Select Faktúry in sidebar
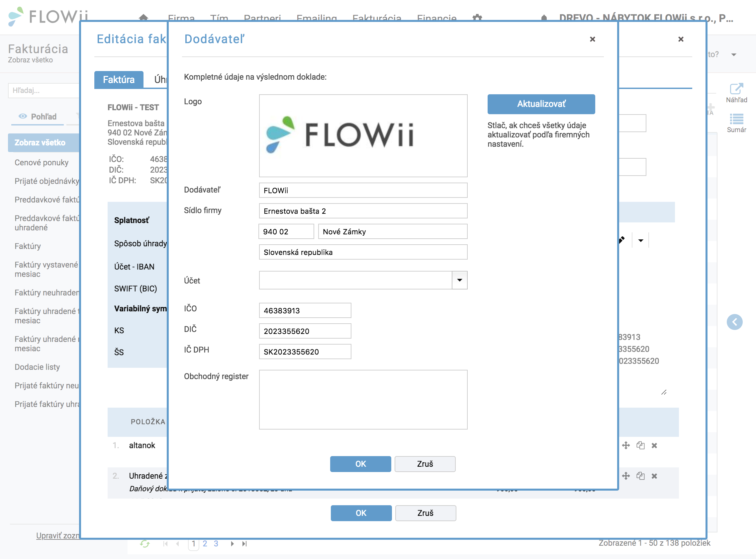 click(28, 246)
